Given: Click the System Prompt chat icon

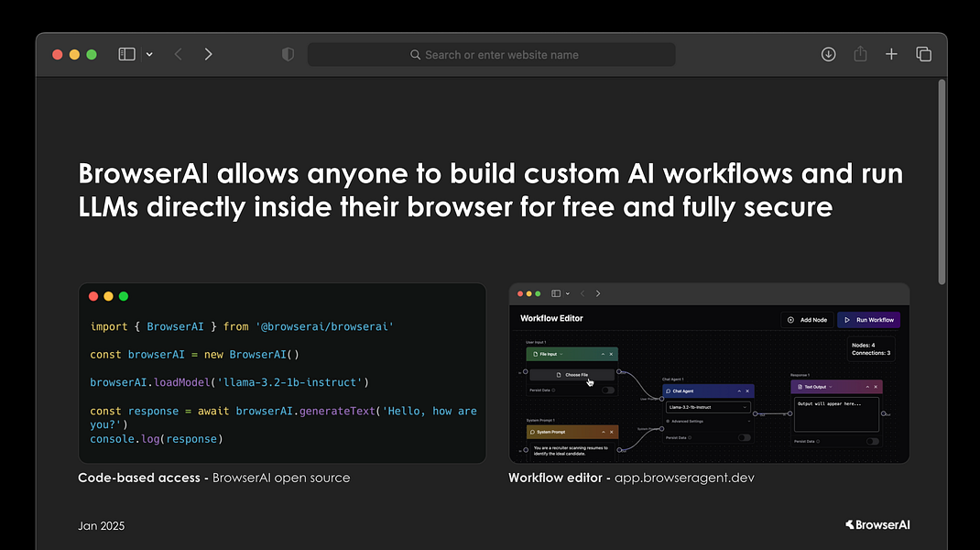Looking at the screenshot, I should pos(532,432).
